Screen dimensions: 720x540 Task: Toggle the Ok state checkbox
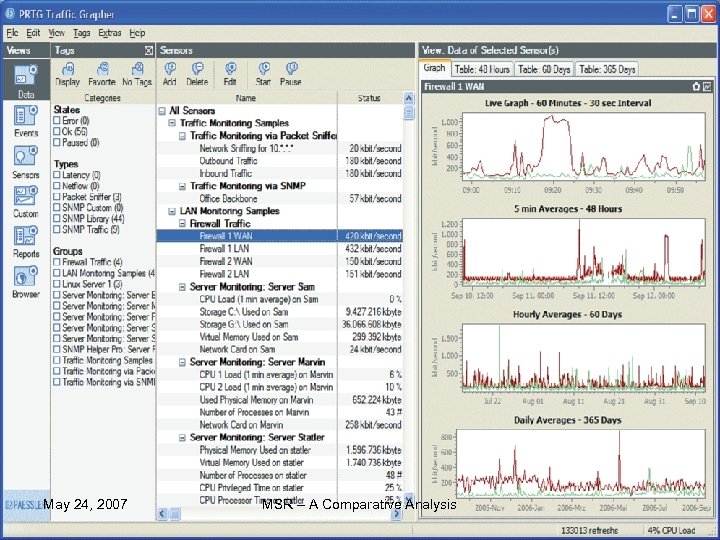pos(57,131)
